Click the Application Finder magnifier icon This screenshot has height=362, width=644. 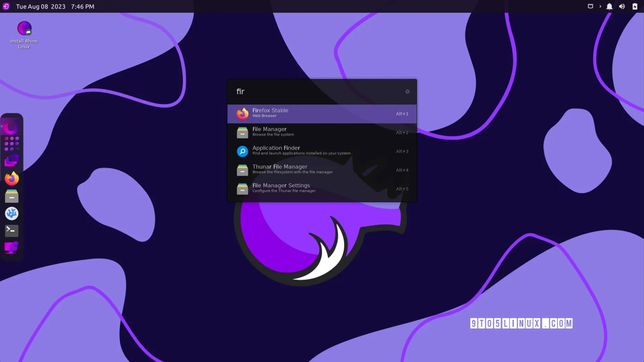[242, 151]
